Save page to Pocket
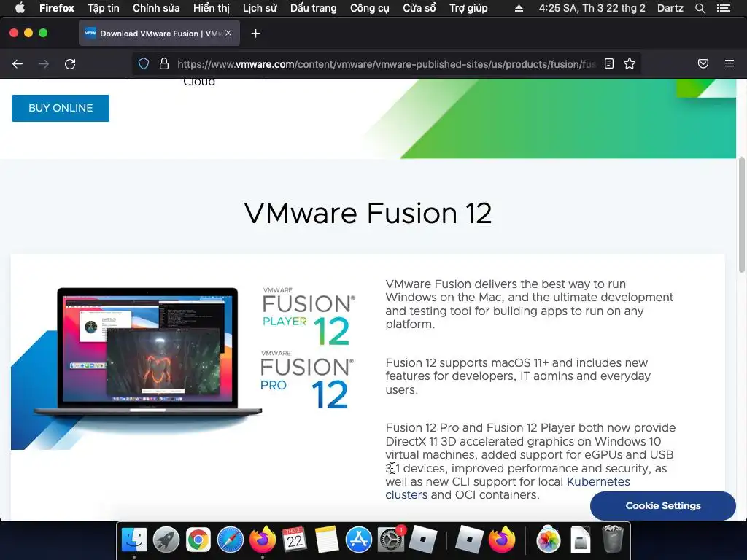747x560 pixels. (703, 64)
